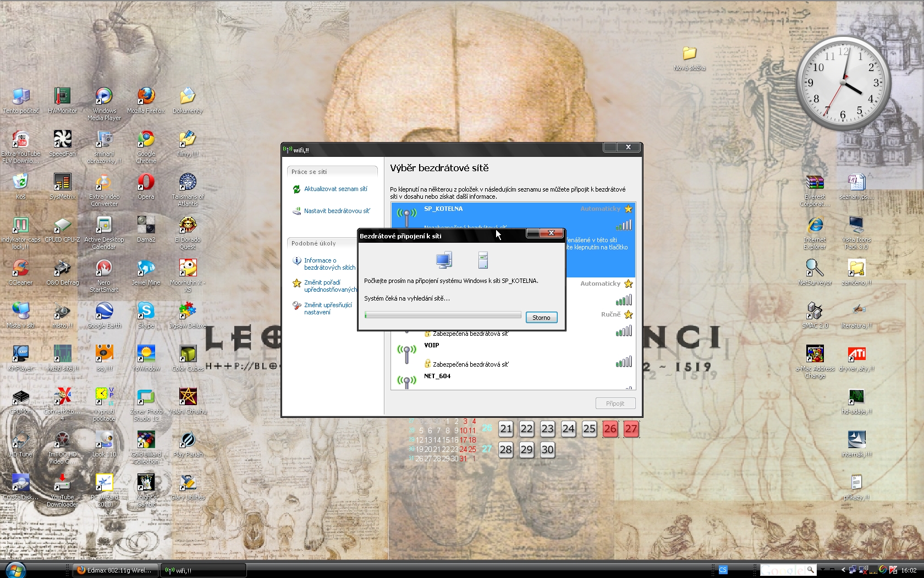Screen dimensions: 924x578
Task: Select the YouTube Downloader icon
Action: 62,490
